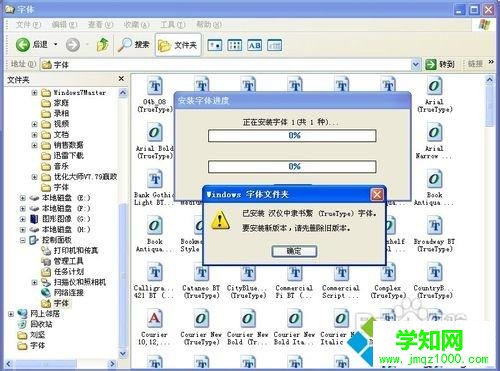
Task: Open the address bar dropdown
Action: pyautogui.click(x=416, y=64)
